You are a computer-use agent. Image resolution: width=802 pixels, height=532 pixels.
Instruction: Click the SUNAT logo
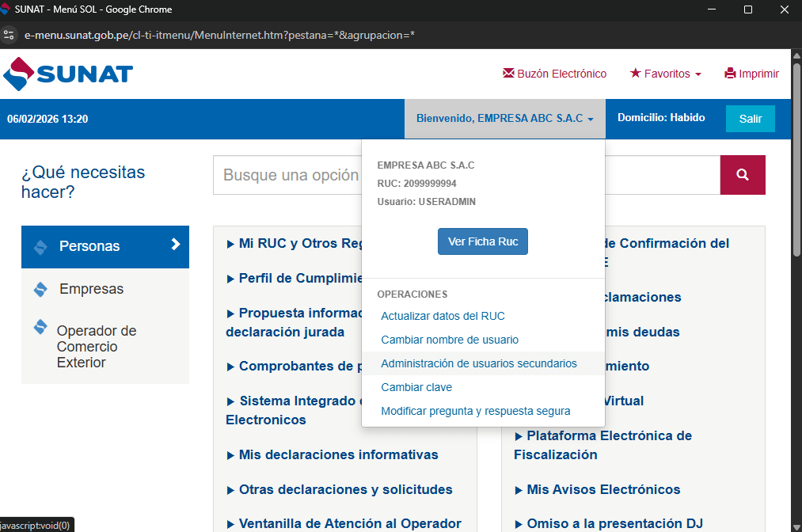point(68,74)
